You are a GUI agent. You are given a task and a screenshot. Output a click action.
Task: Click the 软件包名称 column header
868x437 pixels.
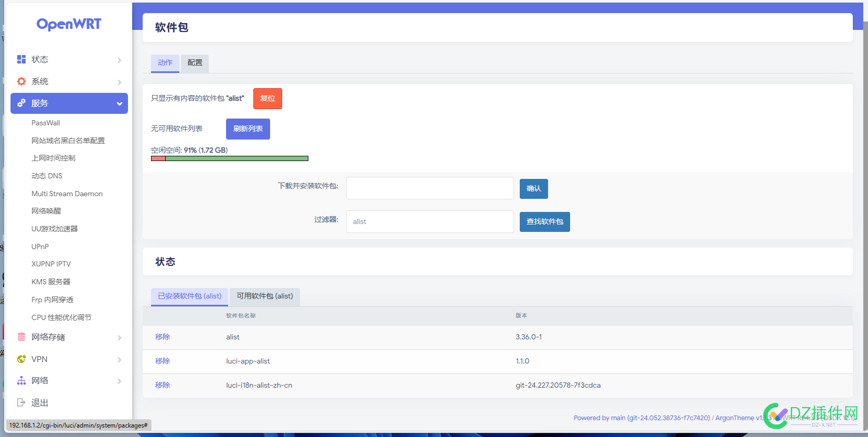pos(241,316)
